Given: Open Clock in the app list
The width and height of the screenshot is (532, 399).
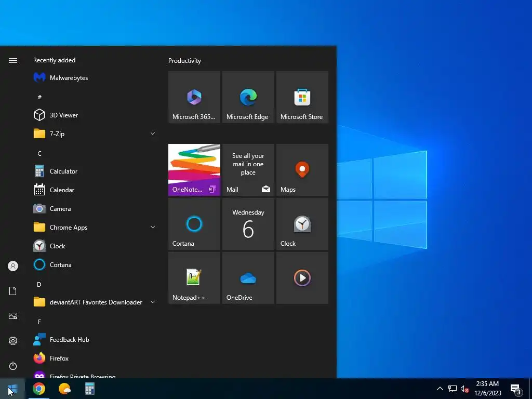Looking at the screenshot, I should [x=95, y=246].
